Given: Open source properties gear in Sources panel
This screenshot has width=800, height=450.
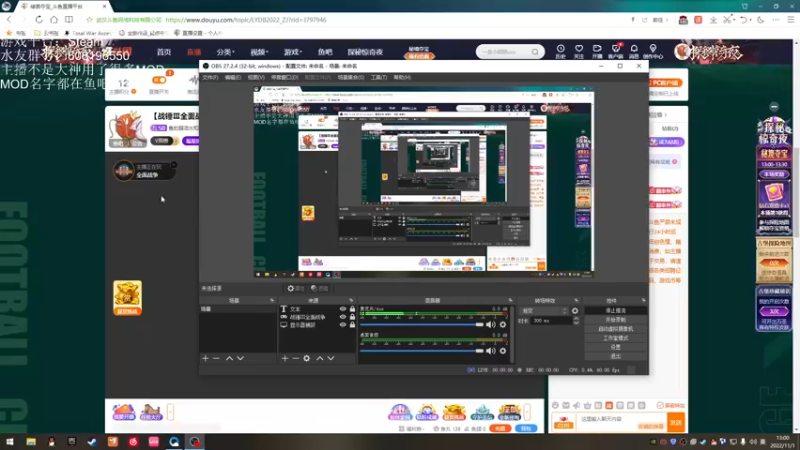Looking at the screenshot, I should [x=307, y=359].
